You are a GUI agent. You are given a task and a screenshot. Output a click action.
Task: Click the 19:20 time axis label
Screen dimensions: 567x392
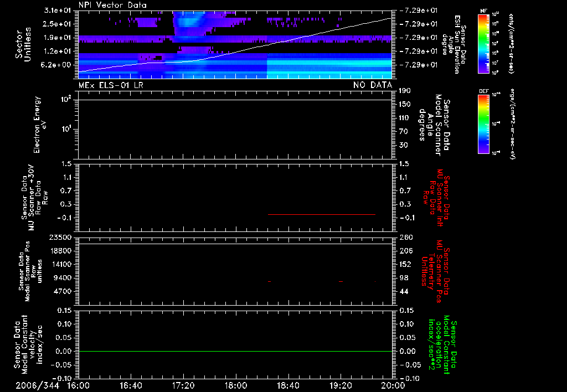pos(341,385)
